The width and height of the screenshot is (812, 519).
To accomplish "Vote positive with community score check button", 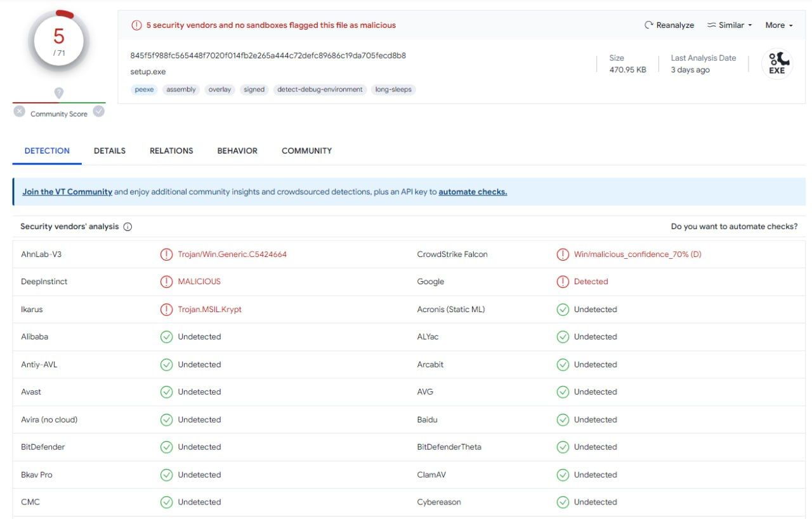I will click(98, 112).
